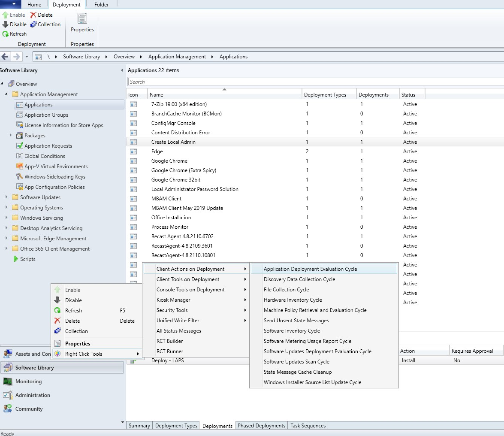504x436 pixels.
Task: Choose Machine Policy Retrieval and Evaluation Cycle
Action: click(x=315, y=310)
